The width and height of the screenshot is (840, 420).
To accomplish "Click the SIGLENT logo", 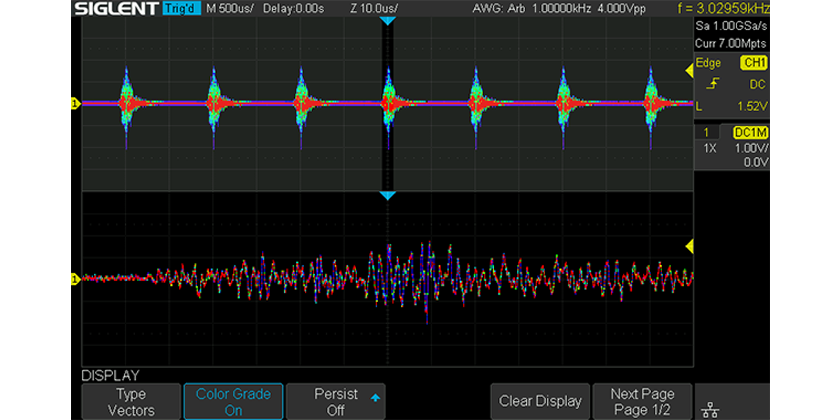I will coord(114,9).
